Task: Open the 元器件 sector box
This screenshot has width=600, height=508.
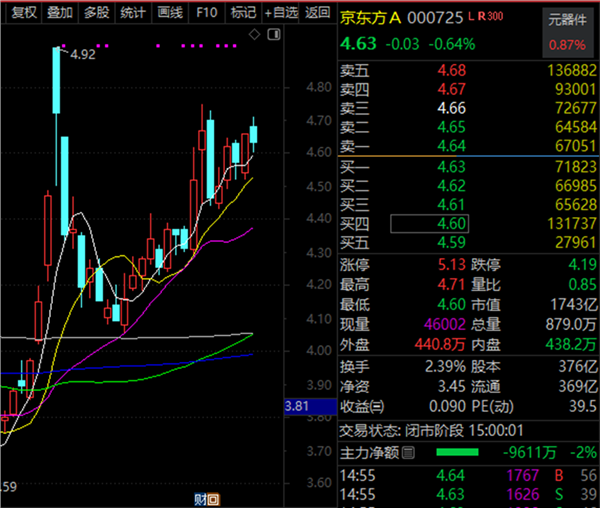Action: [569, 32]
